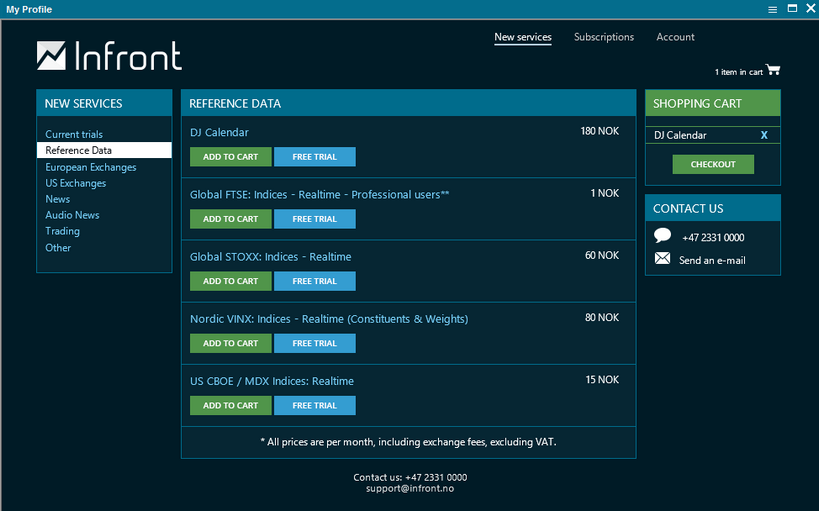Screen dimensions: 819x511
Task: Add Global FTSE Indices to cart
Action: (230, 219)
